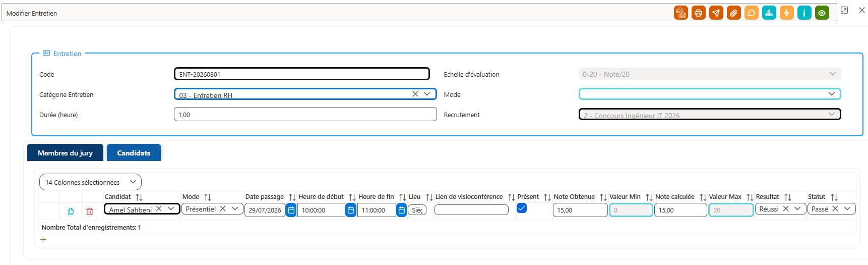The height and width of the screenshot is (265, 868).
Task: Open the Heure de fin time picker
Action: pos(402,210)
